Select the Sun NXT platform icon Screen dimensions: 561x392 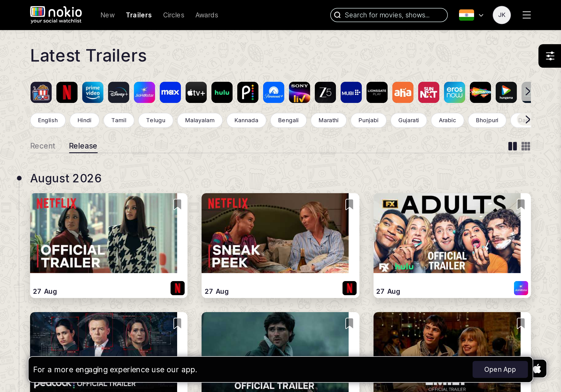coord(429,92)
